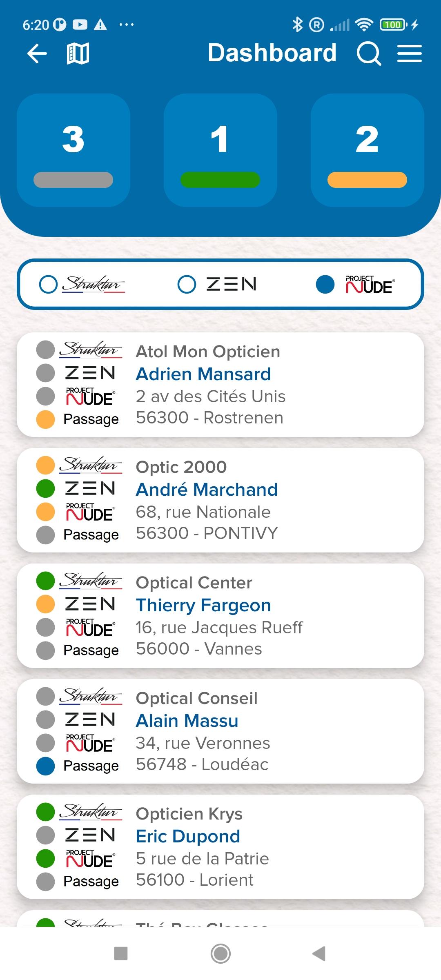The width and height of the screenshot is (441, 980).
Task: Open Eric Dupond Opticien Krys card
Action: coord(220,847)
